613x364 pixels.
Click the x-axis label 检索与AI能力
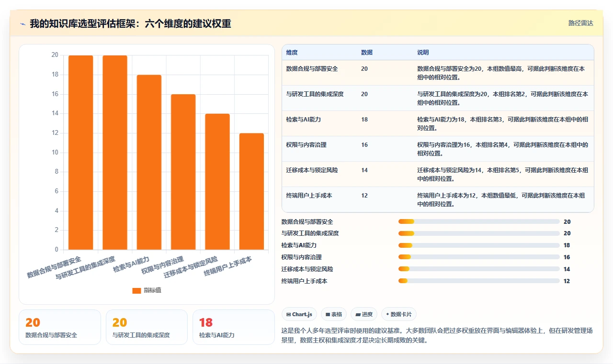tap(132, 264)
